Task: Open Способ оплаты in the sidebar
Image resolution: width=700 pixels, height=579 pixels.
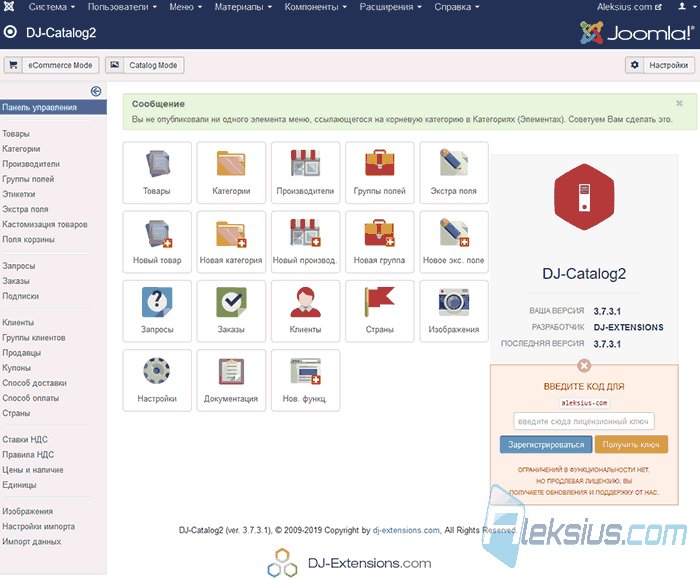Action: [31, 398]
